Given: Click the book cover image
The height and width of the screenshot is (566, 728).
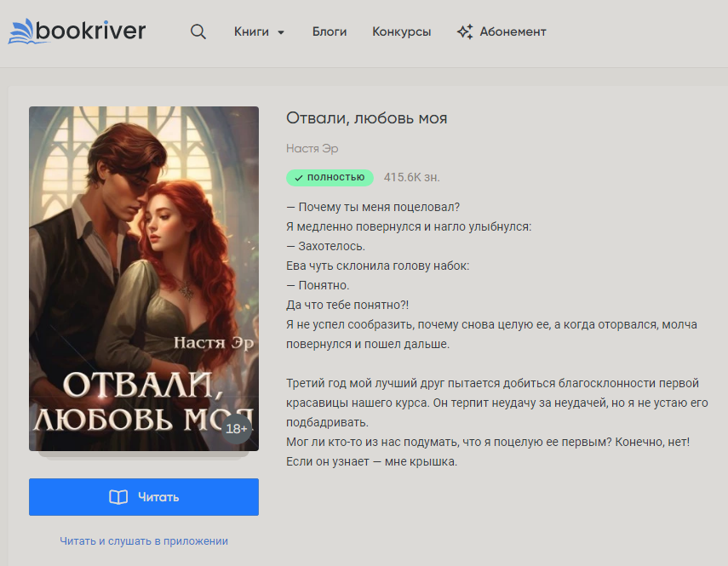Looking at the screenshot, I should click(144, 255).
